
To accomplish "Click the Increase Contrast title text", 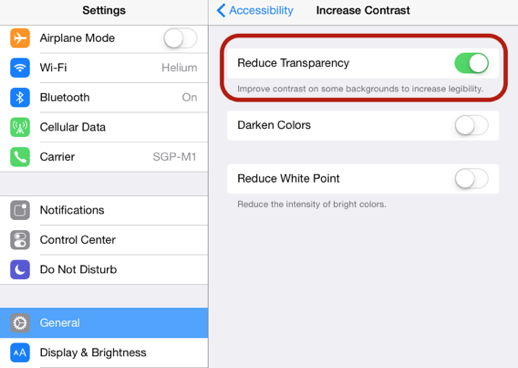I will point(363,10).
